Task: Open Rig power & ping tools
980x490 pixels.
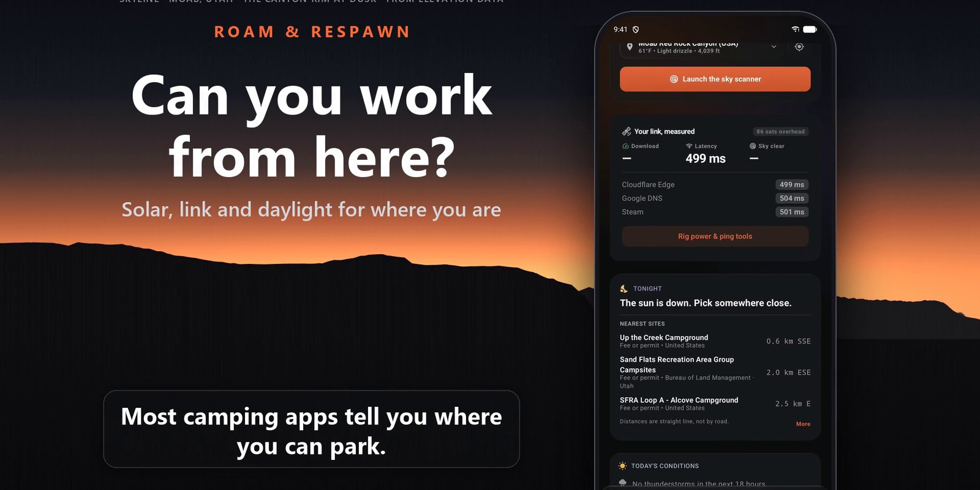Action: coord(715,236)
